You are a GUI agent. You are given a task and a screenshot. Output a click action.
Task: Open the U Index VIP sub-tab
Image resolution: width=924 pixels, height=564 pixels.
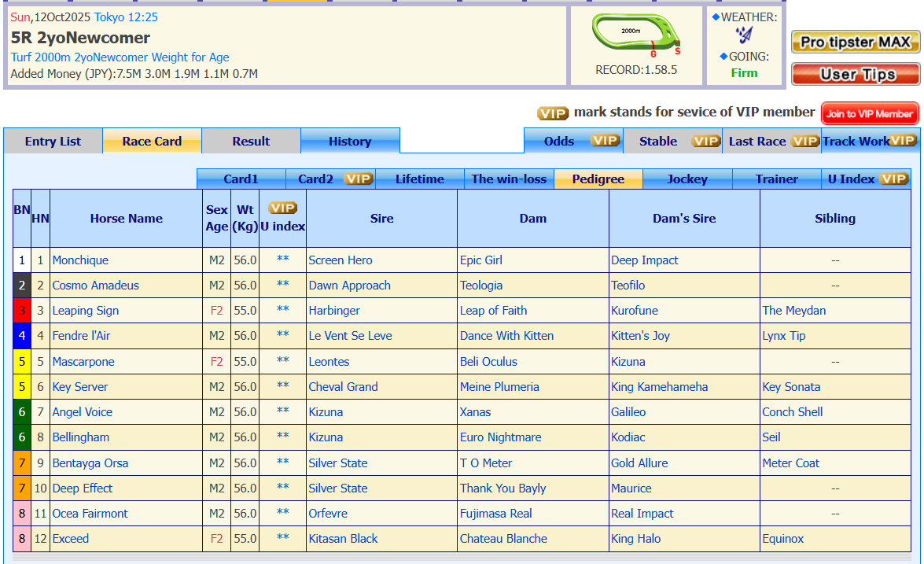867,179
